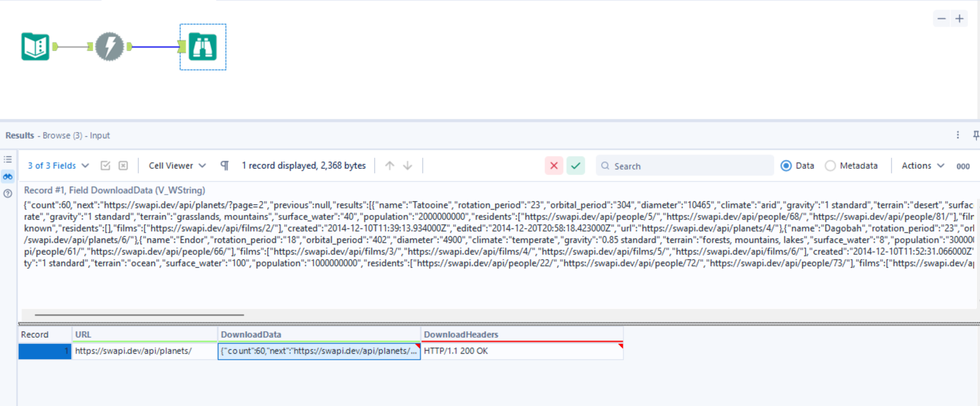Select record number 1 row cell

pos(45,351)
